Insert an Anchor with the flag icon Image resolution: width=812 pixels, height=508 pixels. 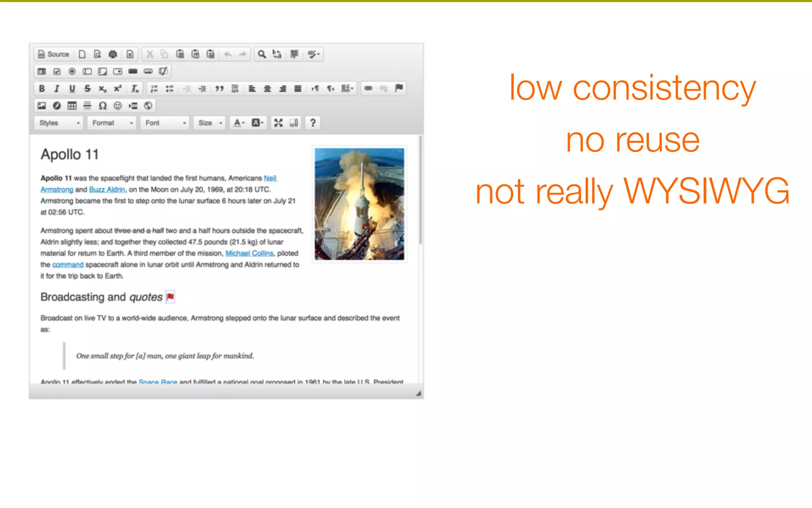pos(399,88)
